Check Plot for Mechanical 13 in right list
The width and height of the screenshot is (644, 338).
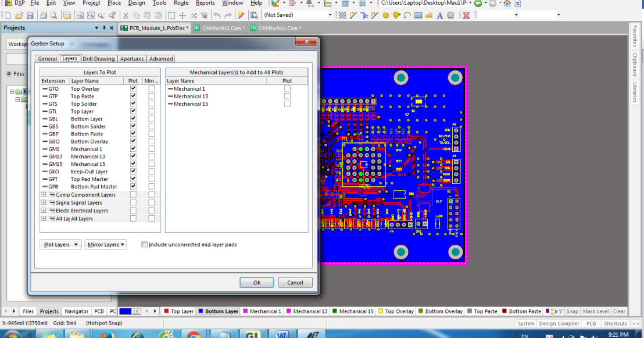(x=287, y=96)
